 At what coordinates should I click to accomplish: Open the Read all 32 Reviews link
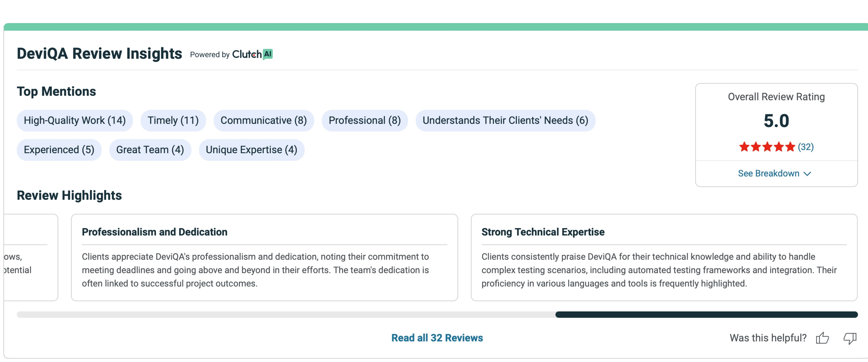pyautogui.click(x=437, y=338)
